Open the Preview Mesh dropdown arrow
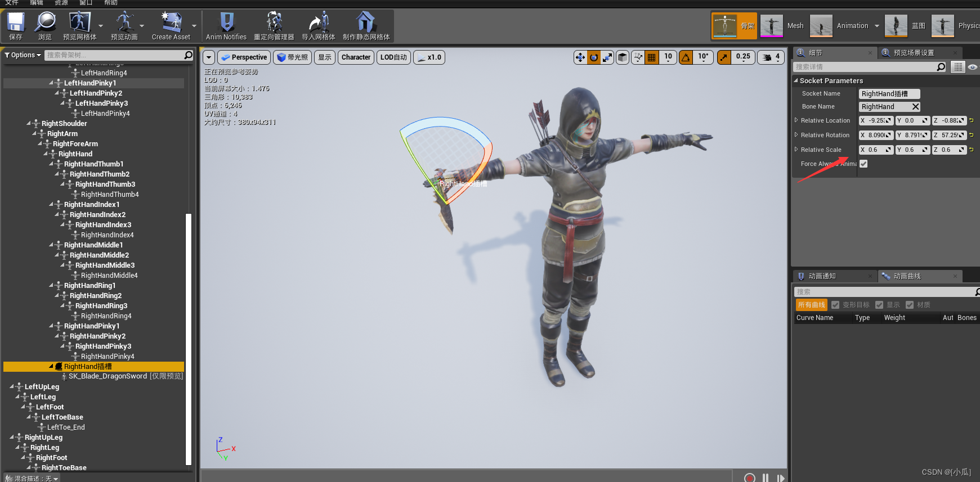 (x=101, y=26)
